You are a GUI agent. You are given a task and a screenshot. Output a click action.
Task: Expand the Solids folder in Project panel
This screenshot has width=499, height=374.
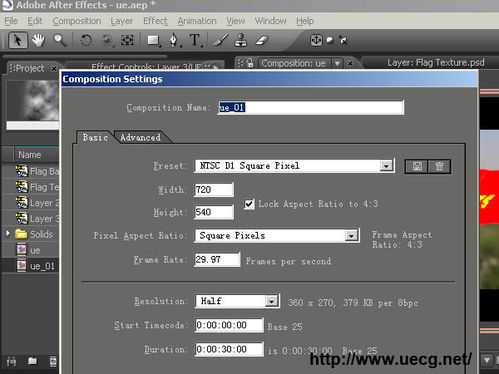(8, 234)
